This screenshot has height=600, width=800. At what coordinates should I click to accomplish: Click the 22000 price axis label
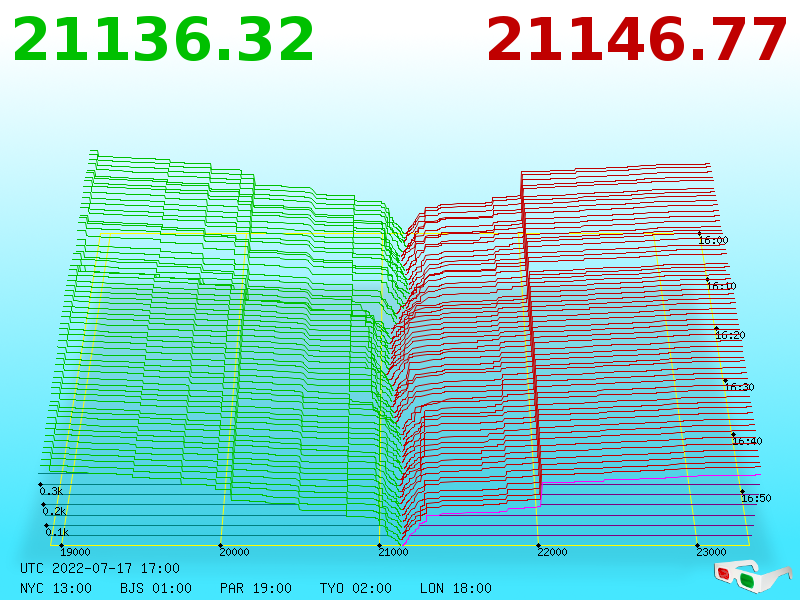coord(553,552)
